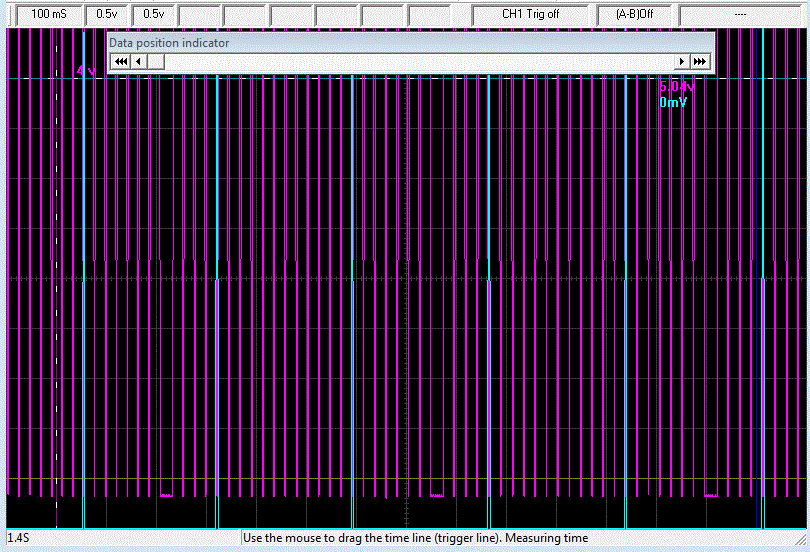Screen dimensions: 810x552
Task: Click the cyan 0mV measurement label
Action: [673, 102]
